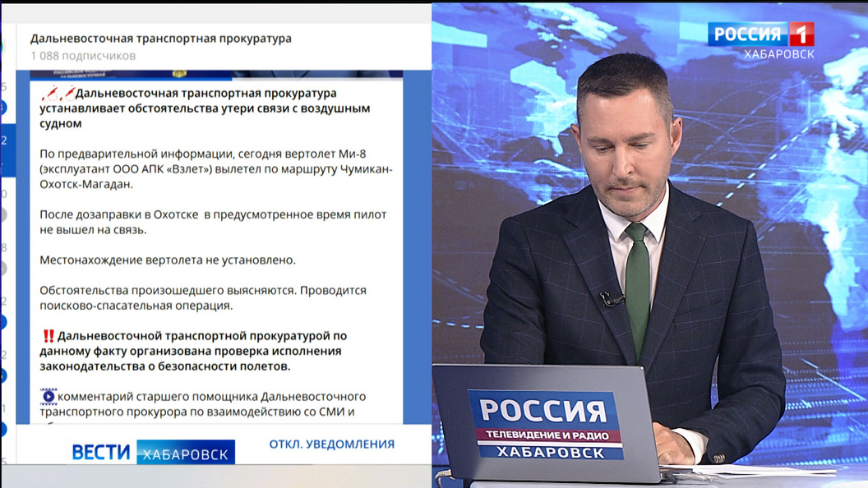The width and height of the screenshot is (868, 488).
Task: Click the sentence "Обстоятельства произошедшего выясняются."
Action: [169, 291]
